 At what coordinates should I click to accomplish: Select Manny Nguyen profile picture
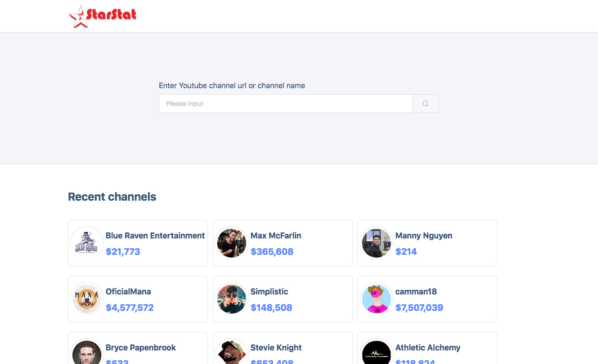[377, 243]
